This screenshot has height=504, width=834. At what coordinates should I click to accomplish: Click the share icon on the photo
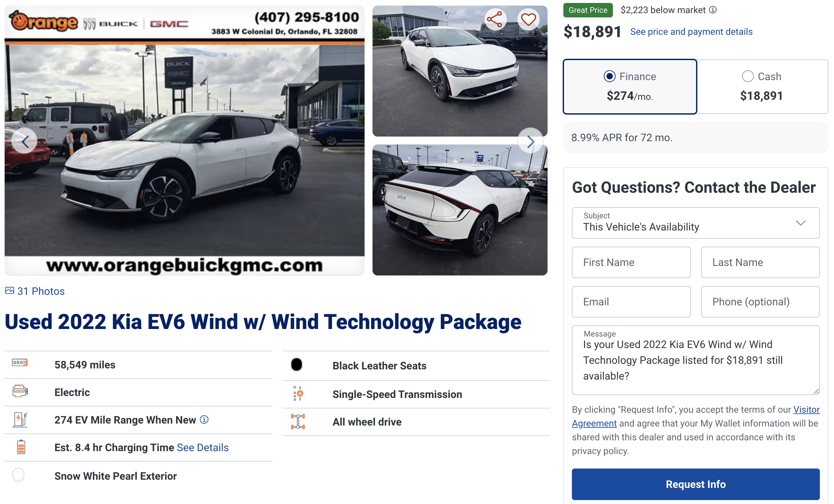point(494,19)
